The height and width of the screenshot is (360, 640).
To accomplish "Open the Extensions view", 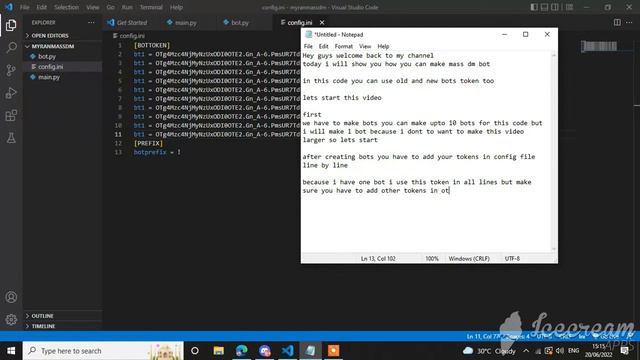I will 11,116.
